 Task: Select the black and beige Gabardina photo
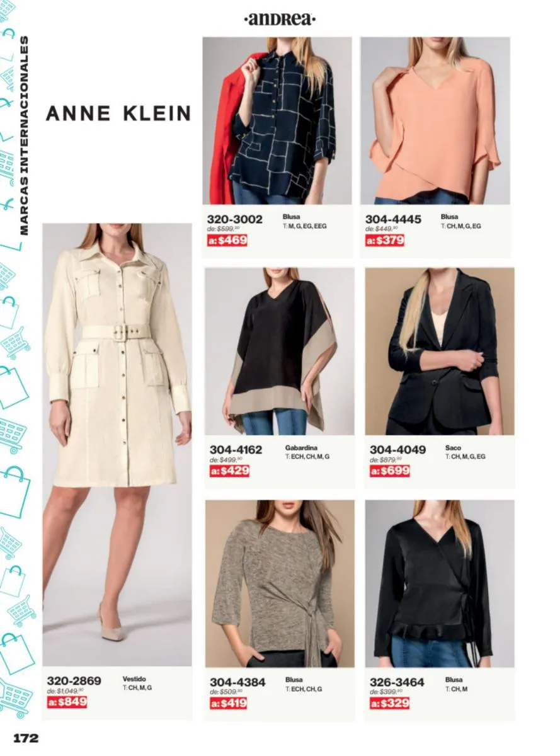tap(280, 352)
